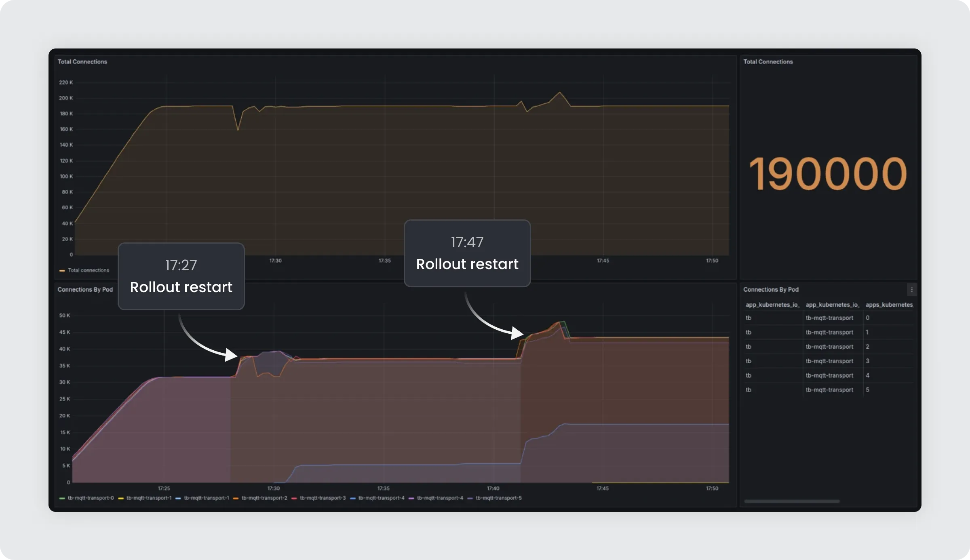Select the table row with pod index 5
The image size is (970, 560).
click(x=829, y=390)
